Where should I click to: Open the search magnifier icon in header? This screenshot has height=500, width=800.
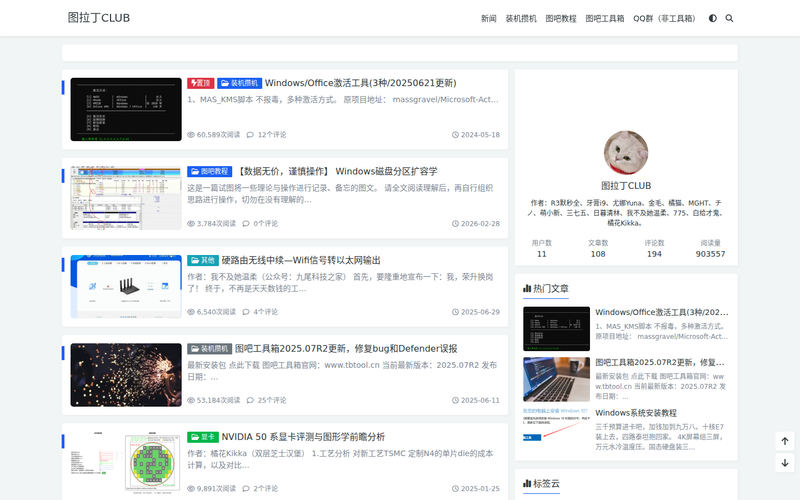click(x=729, y=18)
